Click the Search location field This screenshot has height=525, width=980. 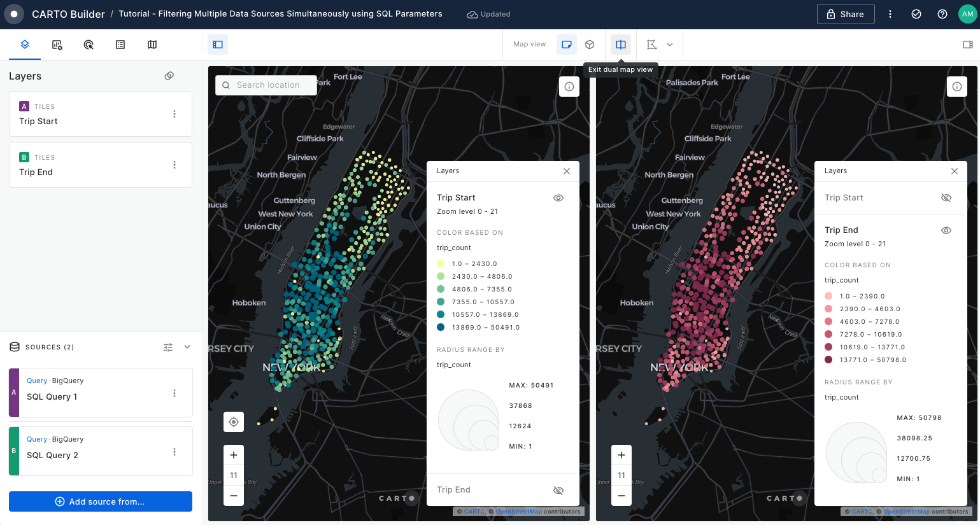[x=268, y=85]
